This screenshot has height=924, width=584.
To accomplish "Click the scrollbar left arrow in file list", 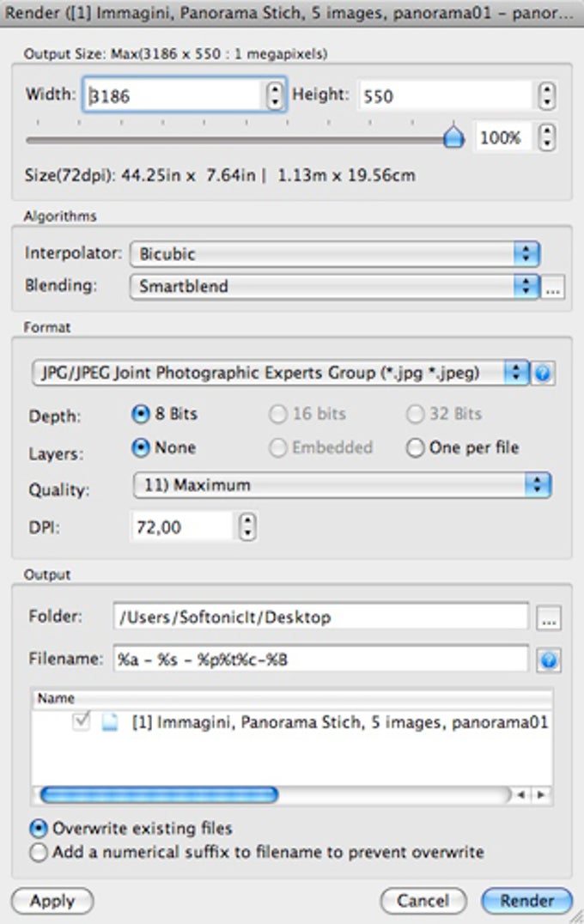I will click(521, 795).
